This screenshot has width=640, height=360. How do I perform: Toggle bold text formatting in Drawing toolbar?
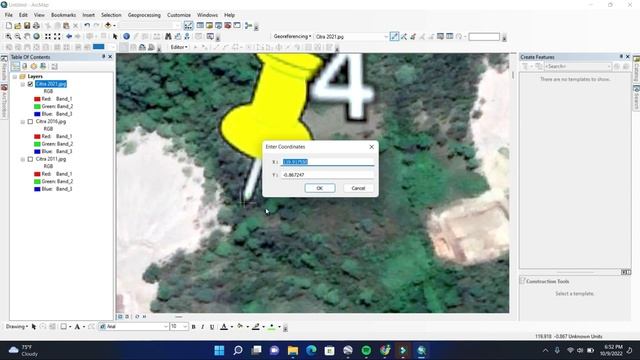[193, 327]
